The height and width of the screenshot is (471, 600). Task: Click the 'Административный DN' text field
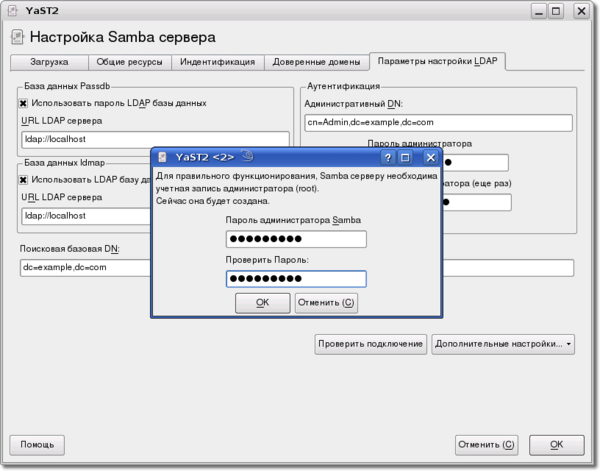coord(436,123)
